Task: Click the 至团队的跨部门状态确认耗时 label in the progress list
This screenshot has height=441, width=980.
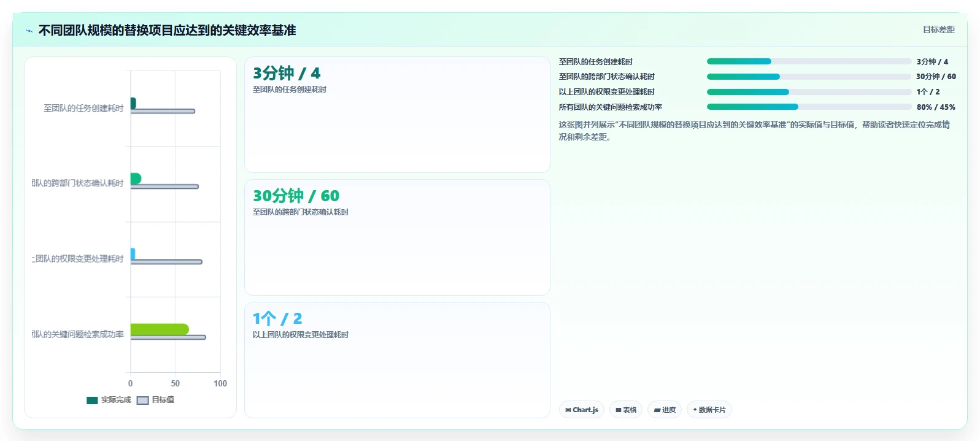Action: [x=607, y=77]
